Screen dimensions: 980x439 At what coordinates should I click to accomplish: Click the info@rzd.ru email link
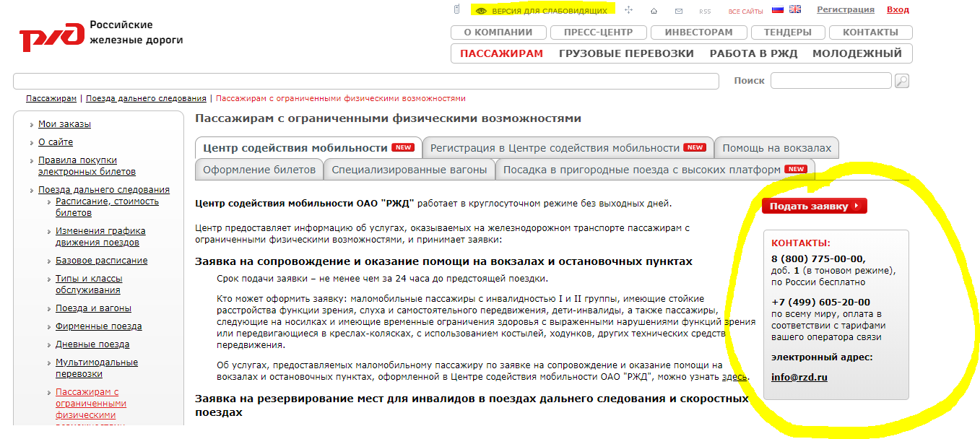click(799, 377)
